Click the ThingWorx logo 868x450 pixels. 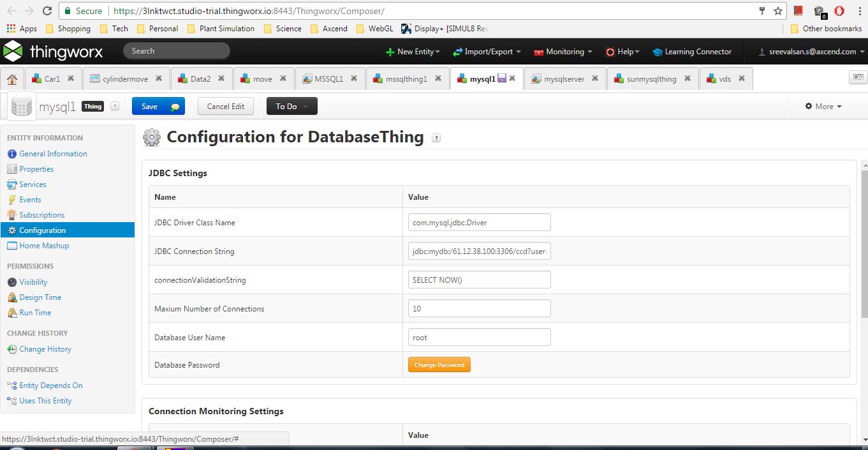(53, 52)
